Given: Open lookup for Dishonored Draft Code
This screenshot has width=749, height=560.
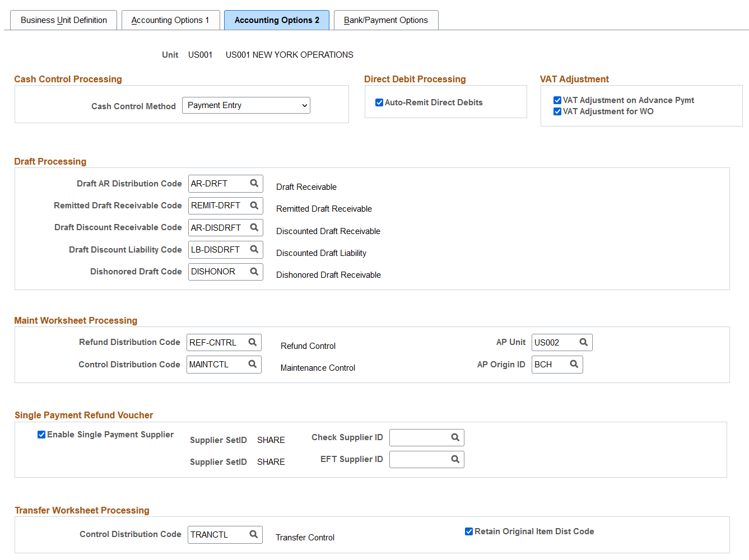Looking at the screenshot, I should coord(253,272).
